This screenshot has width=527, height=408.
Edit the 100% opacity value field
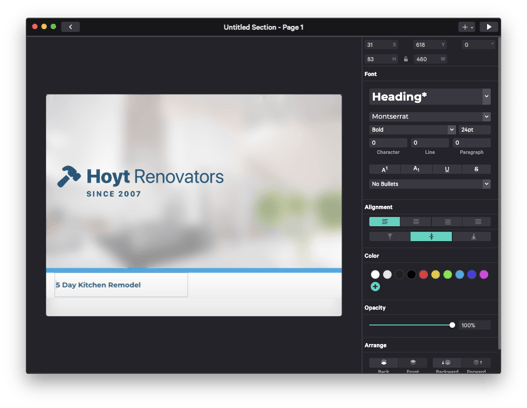pyautogui.click(x=475, y=325)
